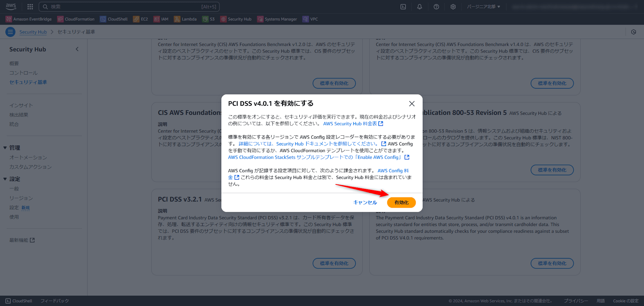Open the help question mark icon

click(x=436, y=6)
